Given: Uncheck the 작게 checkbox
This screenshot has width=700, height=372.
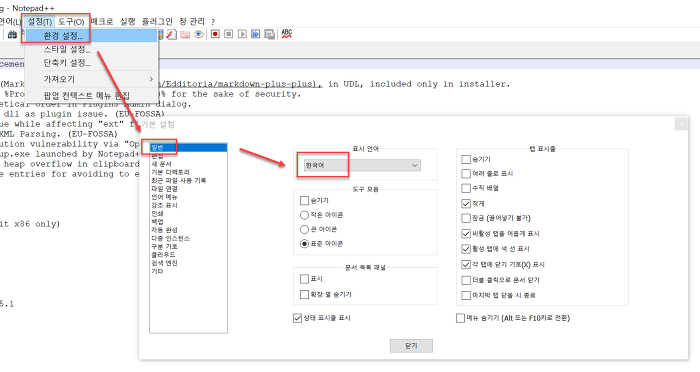Looking at the screenshot, I should pyautogui.click(x=466, y=203).
